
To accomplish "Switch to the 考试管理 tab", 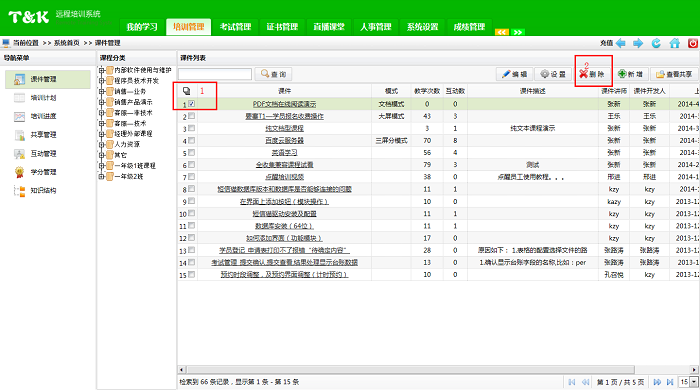I will [235, 27].
